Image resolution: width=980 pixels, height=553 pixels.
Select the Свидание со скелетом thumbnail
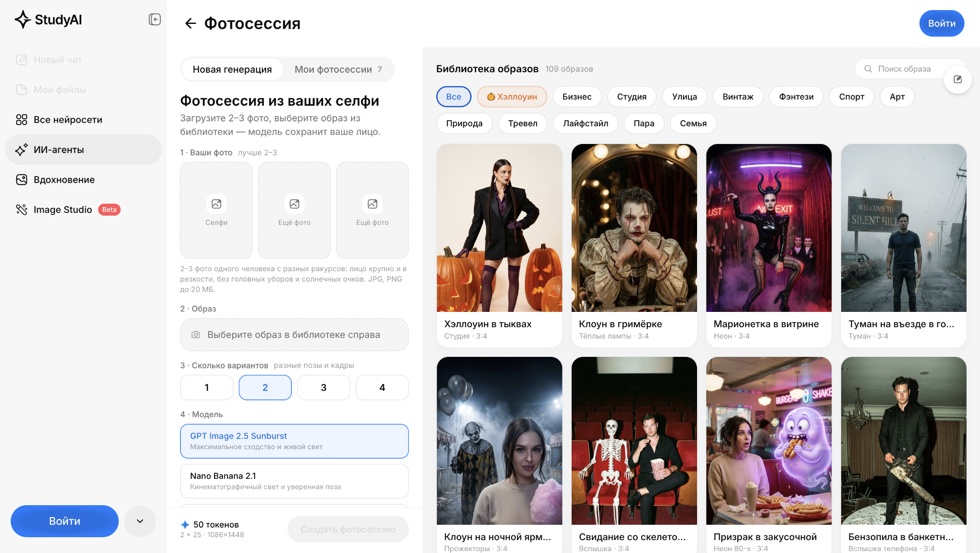634,441
